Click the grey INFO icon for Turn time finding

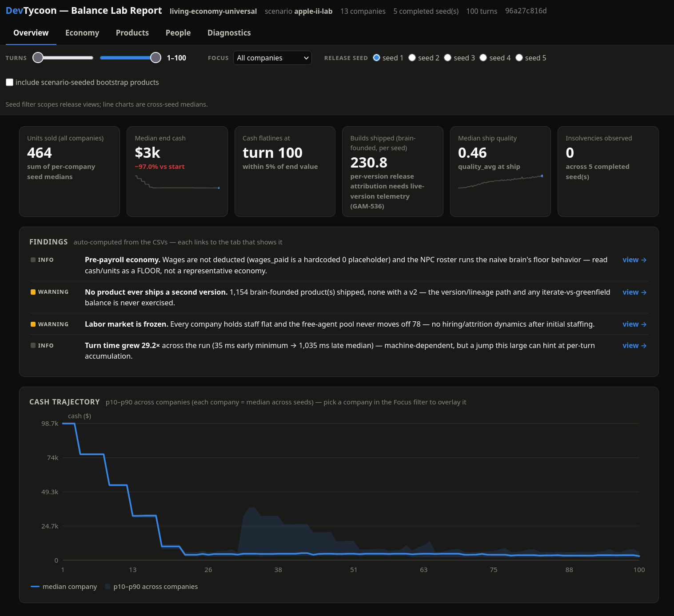click(33, 345)
